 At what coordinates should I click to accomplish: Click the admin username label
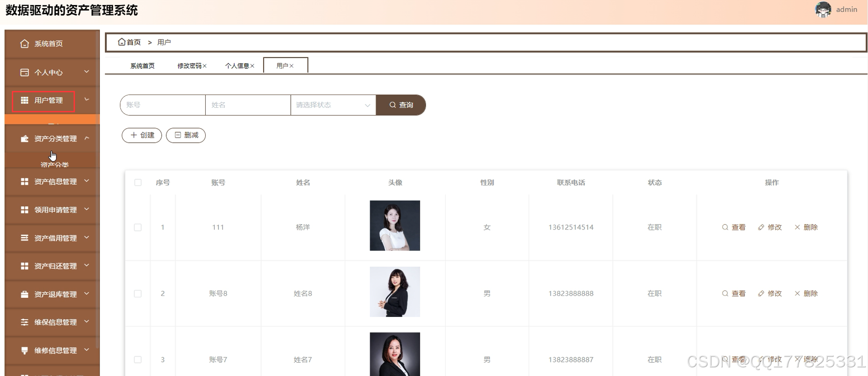point(847,10)
